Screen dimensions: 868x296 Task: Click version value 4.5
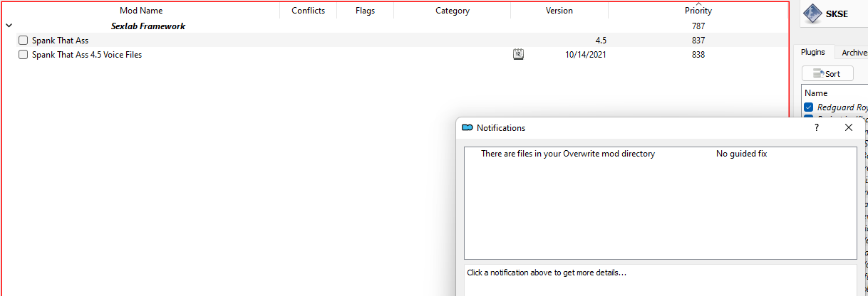point(601,41)
